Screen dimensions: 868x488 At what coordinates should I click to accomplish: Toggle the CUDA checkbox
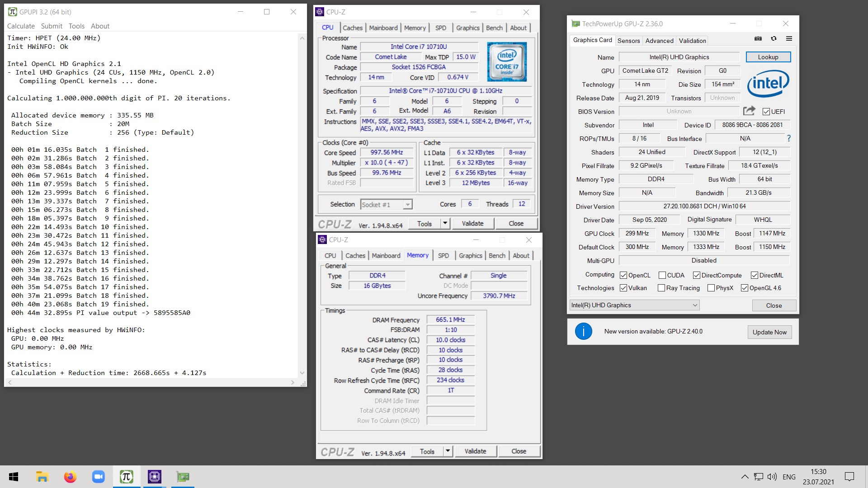coord(662,275)
